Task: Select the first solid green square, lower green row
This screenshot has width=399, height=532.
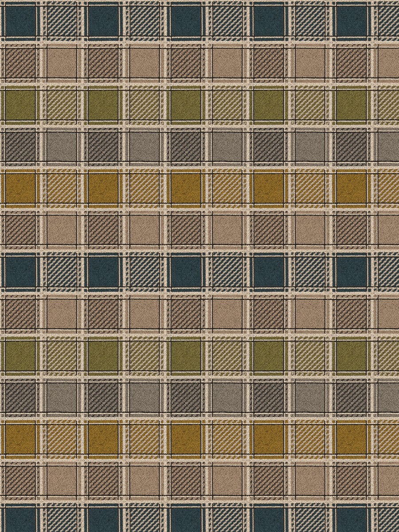Action: [20, 356]
